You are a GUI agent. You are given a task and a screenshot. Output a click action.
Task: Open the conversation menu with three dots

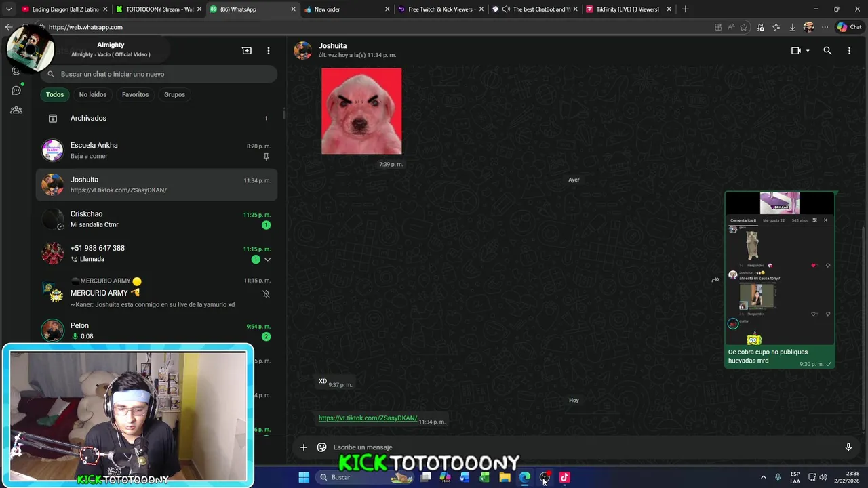click(849, 51)
